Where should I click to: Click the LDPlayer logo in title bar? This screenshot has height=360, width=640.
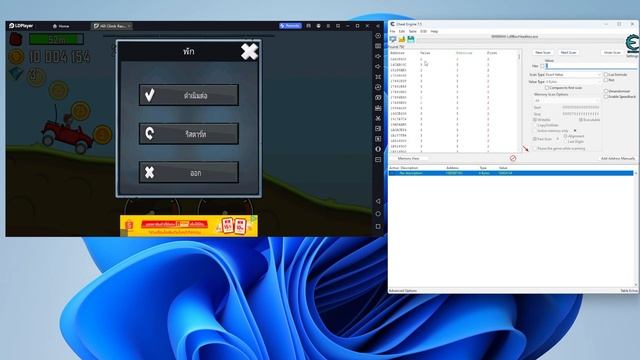coord(21,26)
